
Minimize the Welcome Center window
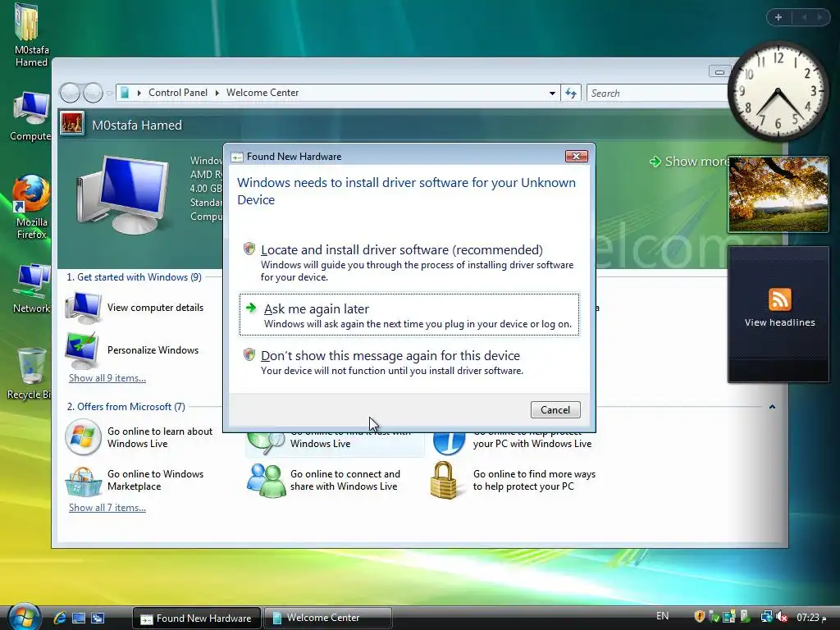[719, 72]
